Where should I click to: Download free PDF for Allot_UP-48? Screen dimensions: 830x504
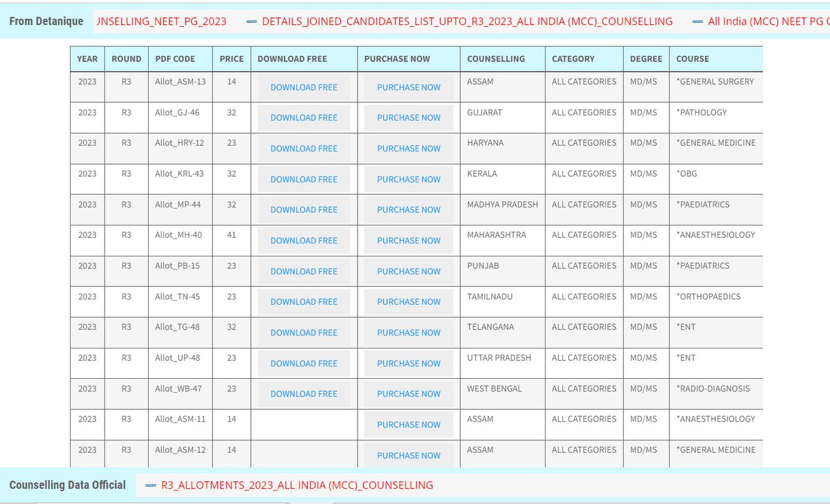(304, 363)
